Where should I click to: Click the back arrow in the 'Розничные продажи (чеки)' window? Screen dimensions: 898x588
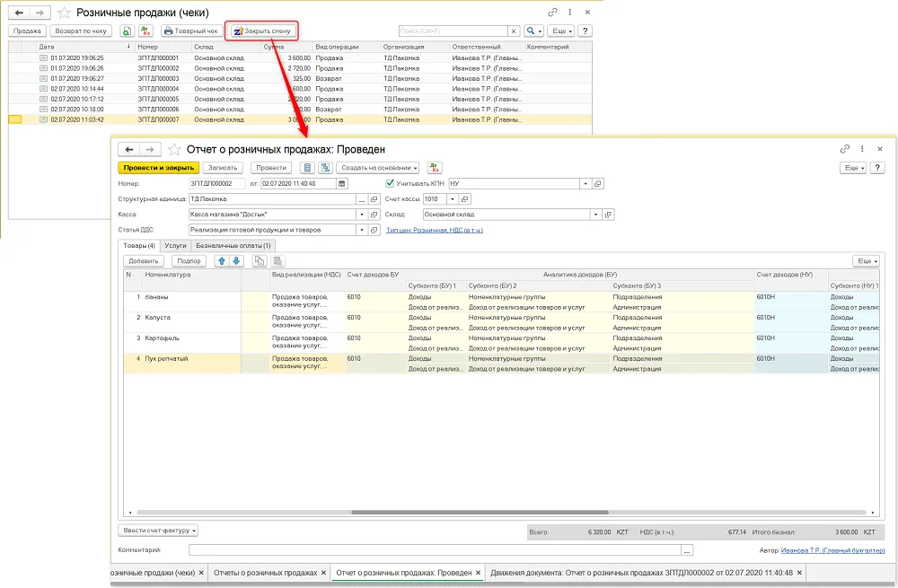[19, 13]
